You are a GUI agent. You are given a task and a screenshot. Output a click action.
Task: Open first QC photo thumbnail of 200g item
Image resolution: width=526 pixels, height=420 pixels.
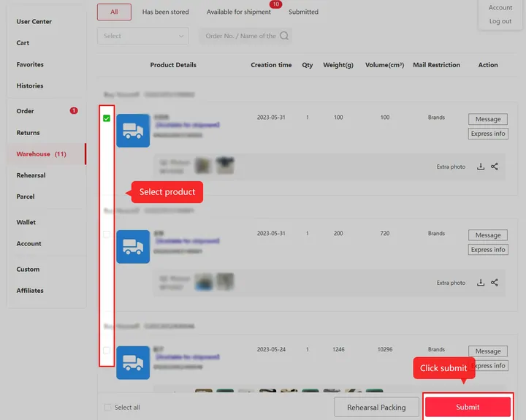pos(203,281)
